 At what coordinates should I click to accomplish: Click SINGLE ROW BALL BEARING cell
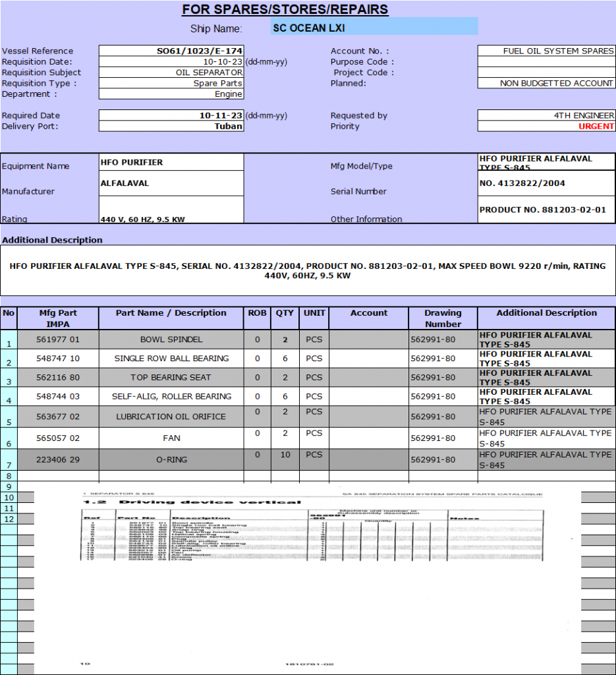tap(171, 358)
